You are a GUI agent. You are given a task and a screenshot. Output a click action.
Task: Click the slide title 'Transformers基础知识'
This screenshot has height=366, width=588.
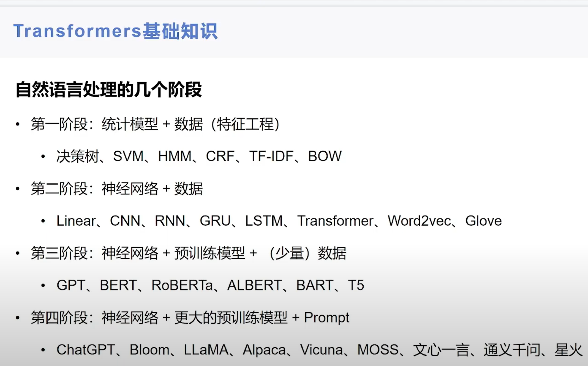116,31
